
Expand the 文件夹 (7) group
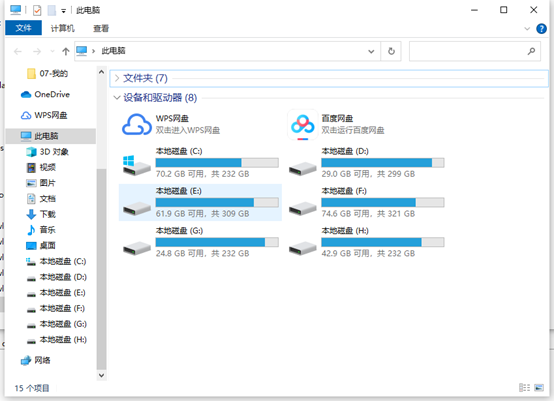[x=117, y=78]
